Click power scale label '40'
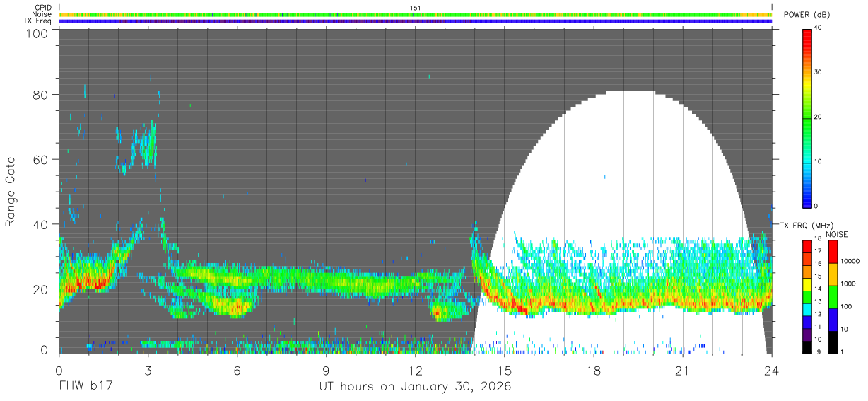 coord(819,28)
